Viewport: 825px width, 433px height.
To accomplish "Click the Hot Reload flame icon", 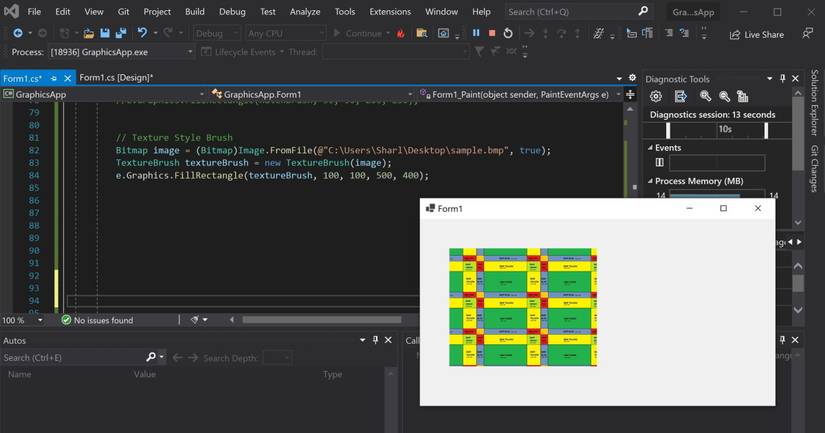I will [x=401, y=33].
